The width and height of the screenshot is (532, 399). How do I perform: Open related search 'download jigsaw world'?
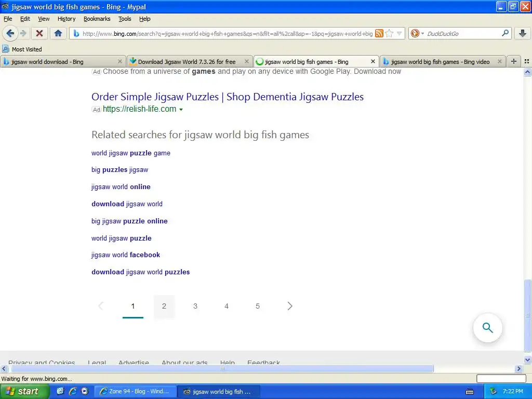127,204
